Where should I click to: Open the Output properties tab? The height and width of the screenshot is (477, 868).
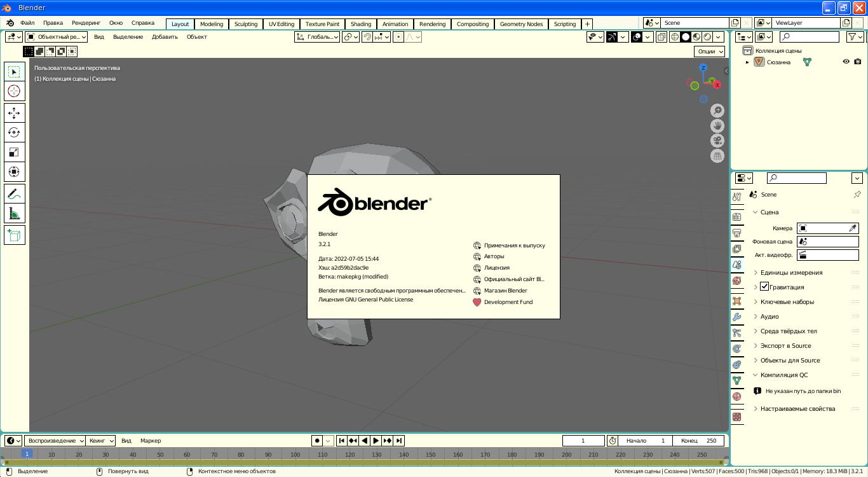pos(736,233)
